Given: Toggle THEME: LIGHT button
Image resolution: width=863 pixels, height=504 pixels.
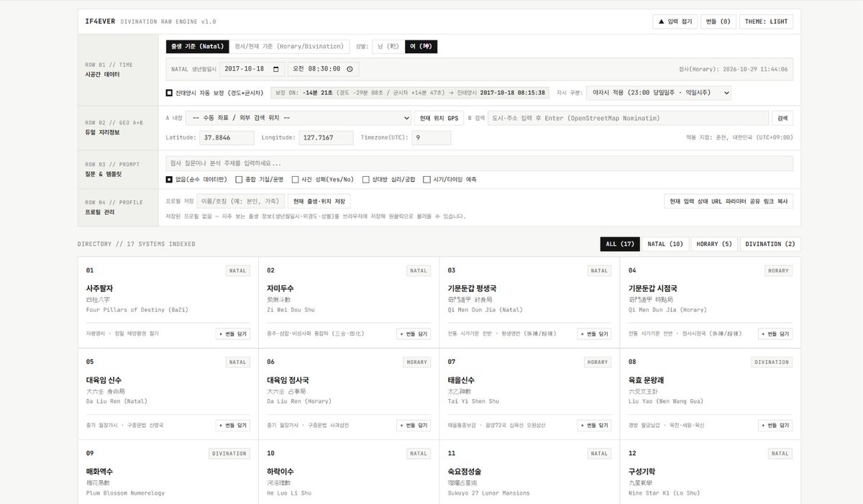Looking at the screenshot, I should click(767, 22).
